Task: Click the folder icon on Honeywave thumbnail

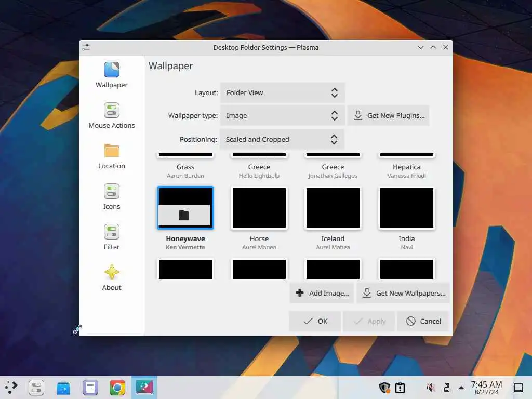Action: [184, 215]
